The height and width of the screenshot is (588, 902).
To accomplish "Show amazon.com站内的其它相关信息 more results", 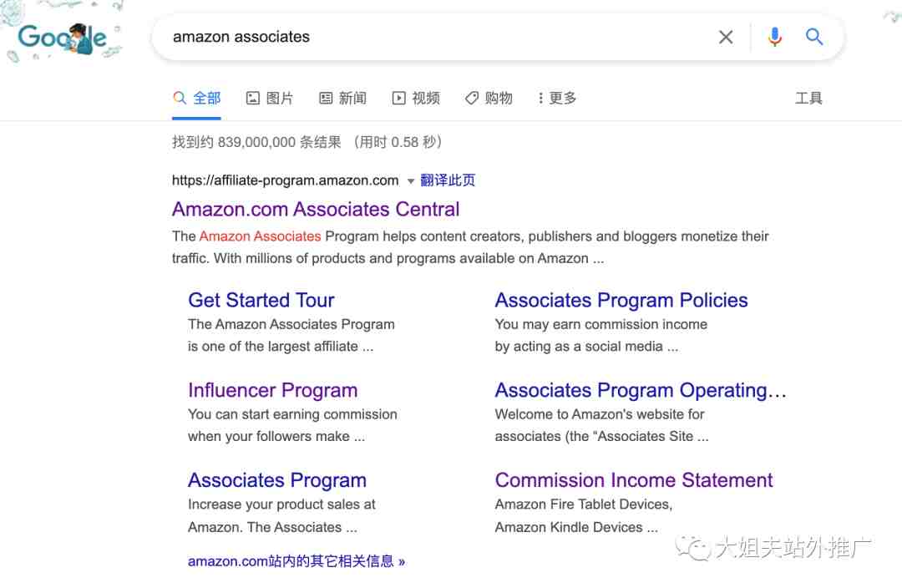I will [x=296, y=561].
